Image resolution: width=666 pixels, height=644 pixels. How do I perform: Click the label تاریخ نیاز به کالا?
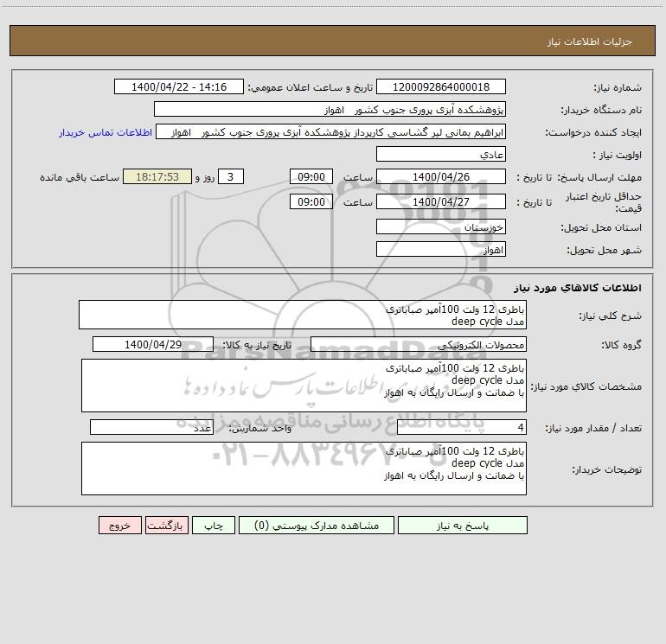(x=257, y=345)
